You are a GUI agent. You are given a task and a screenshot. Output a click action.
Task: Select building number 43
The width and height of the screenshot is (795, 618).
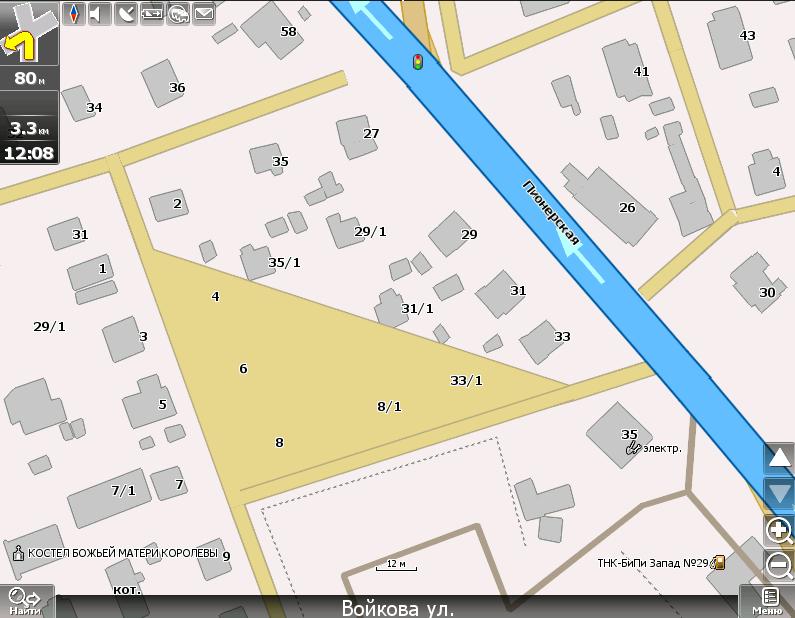(747, 35)
